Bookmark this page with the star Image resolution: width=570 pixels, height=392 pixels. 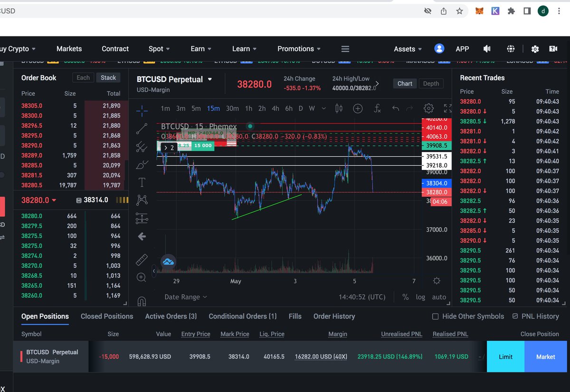click(x=459, y=11)
